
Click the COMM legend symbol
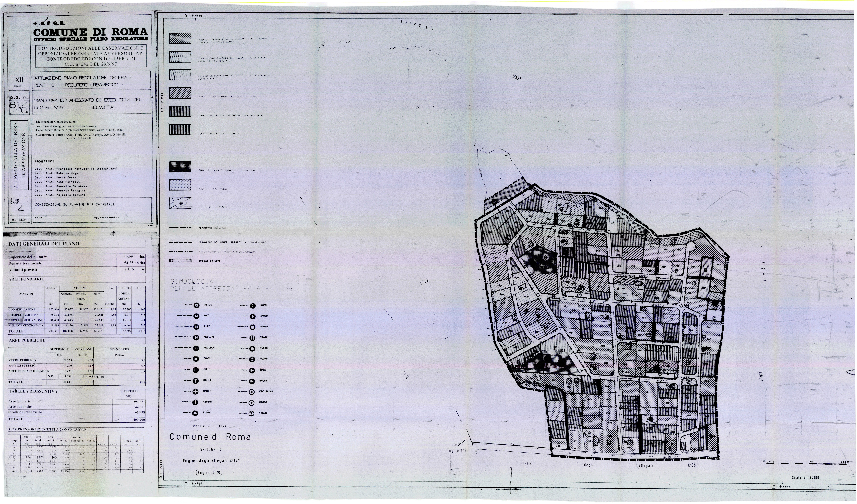pos(253,306)
